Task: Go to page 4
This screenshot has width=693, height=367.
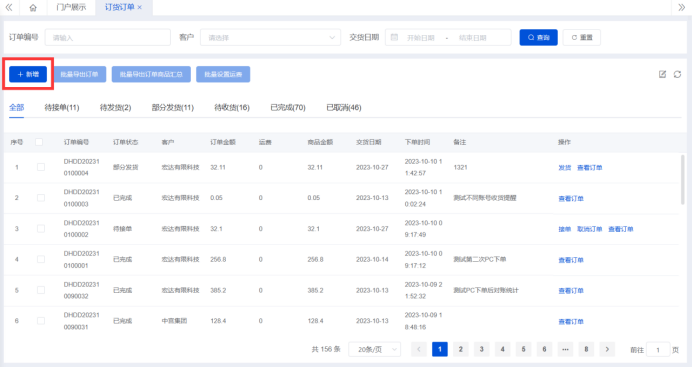Action: [503, 349]
